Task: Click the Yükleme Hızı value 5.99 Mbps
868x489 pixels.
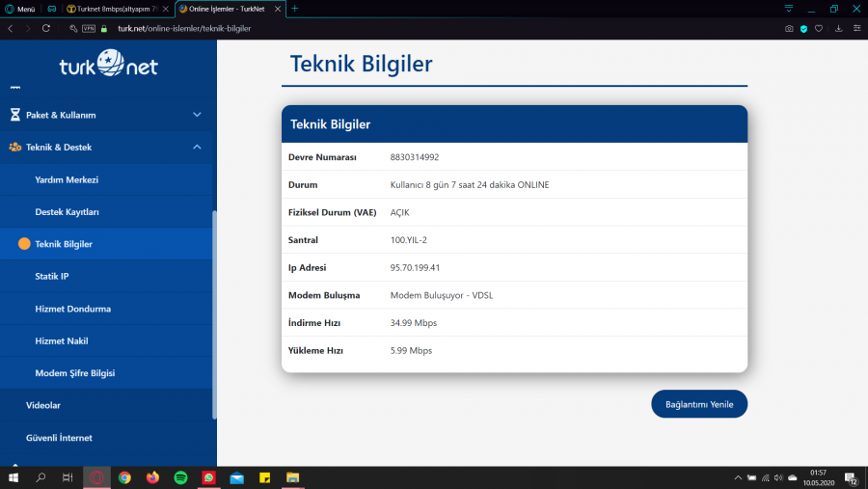Action: tap(411, 350)
